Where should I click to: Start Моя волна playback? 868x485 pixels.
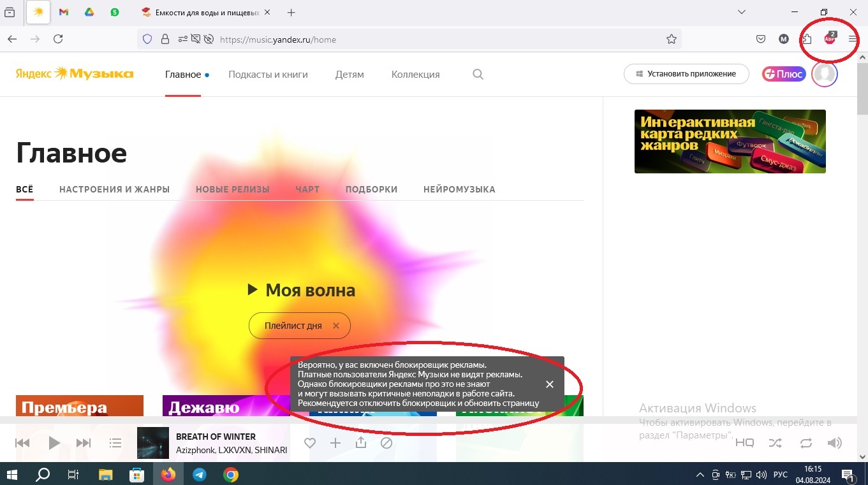[301, 291]
